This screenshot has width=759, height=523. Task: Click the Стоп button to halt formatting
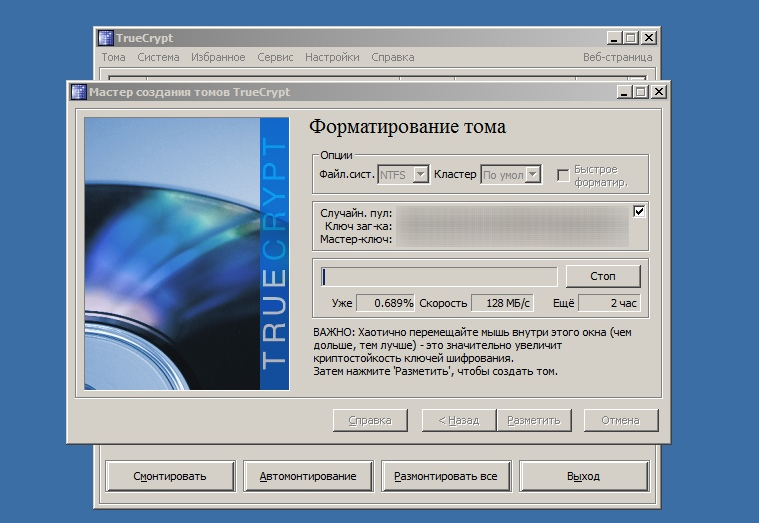pos(603,276)
